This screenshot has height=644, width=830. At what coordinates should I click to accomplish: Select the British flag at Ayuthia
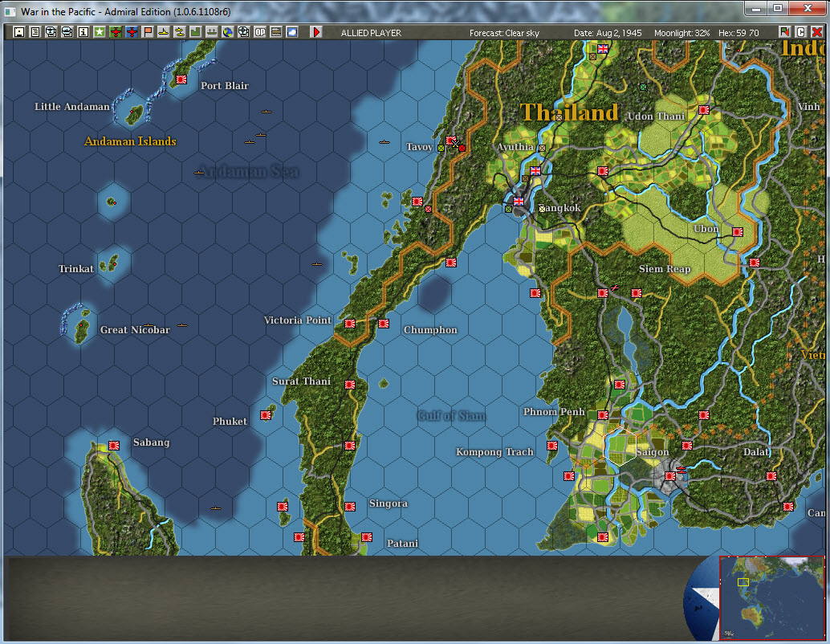[x=535, y=170]
